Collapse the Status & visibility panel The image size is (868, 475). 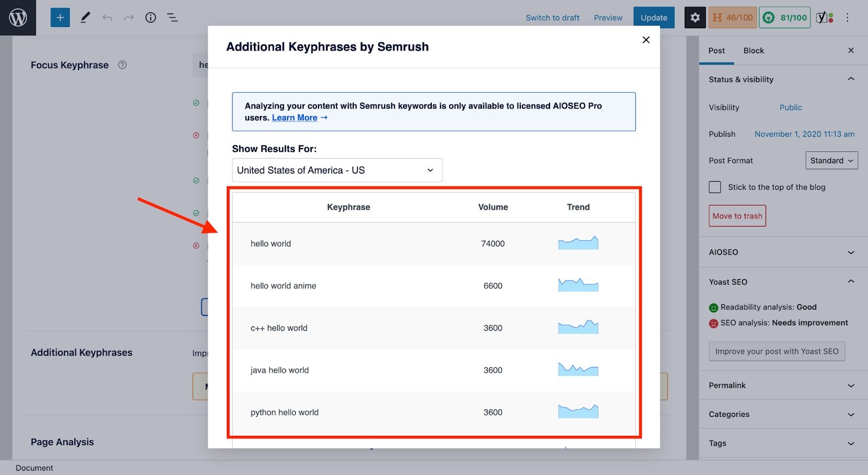pos(851,79)
